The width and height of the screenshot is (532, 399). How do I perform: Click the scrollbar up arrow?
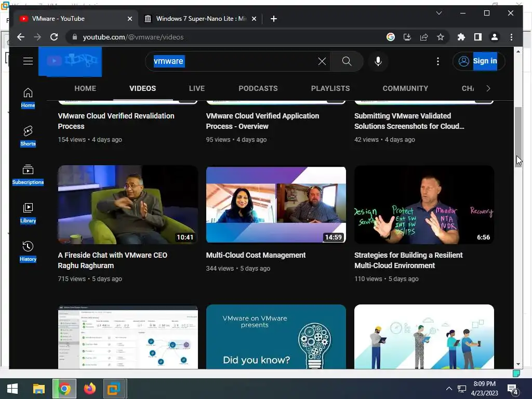tap(518, 51)
